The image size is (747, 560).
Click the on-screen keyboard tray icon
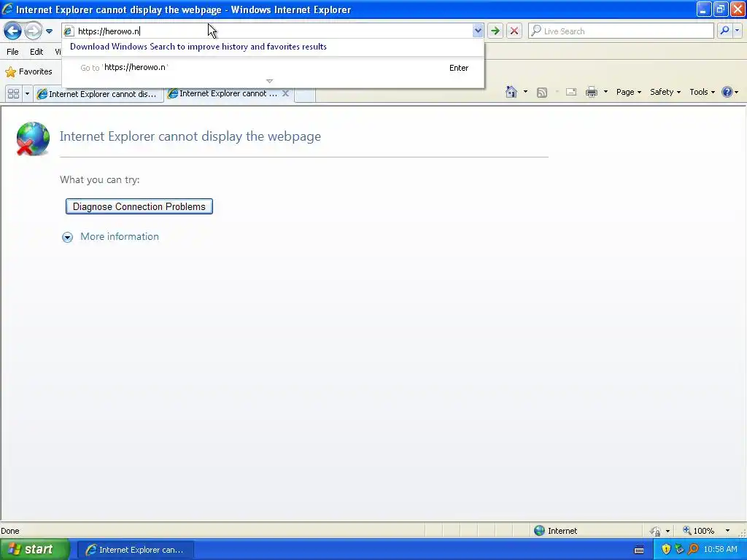click(x=639, y=550)
